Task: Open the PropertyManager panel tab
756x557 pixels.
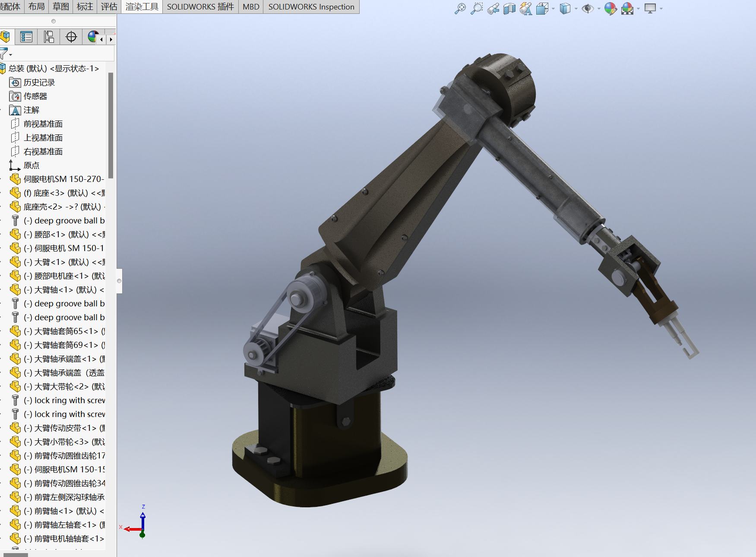Action: coord(26,37)
